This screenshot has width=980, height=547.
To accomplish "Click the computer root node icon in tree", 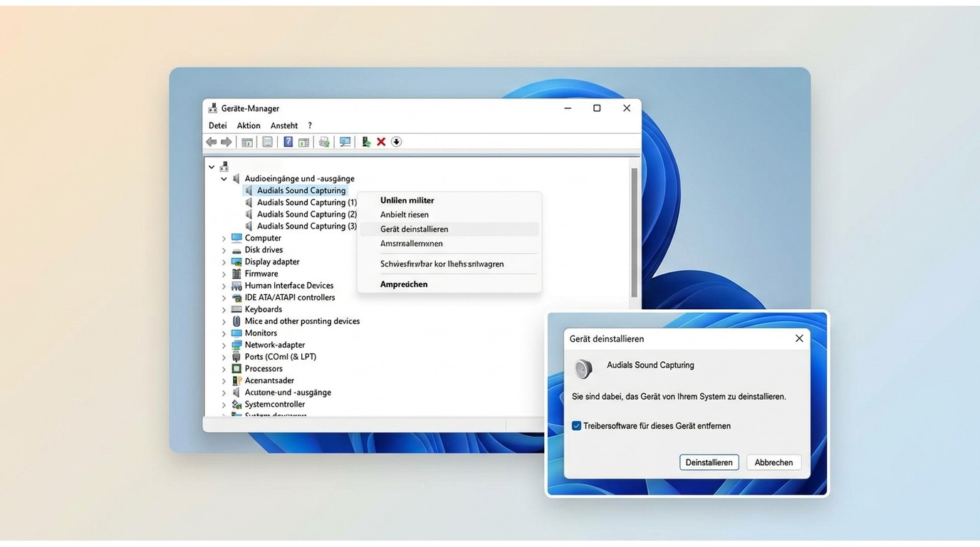I will (224, 167).
